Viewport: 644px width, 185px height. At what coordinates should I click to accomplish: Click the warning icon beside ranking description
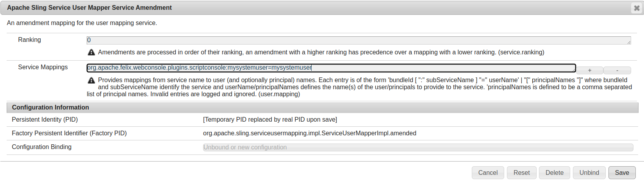coord(91,52)
